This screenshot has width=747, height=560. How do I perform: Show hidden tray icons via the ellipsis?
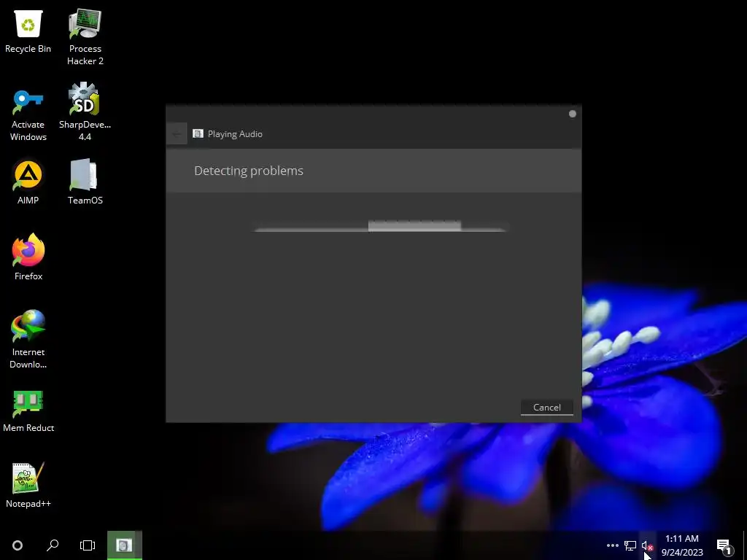coord(612,545)
